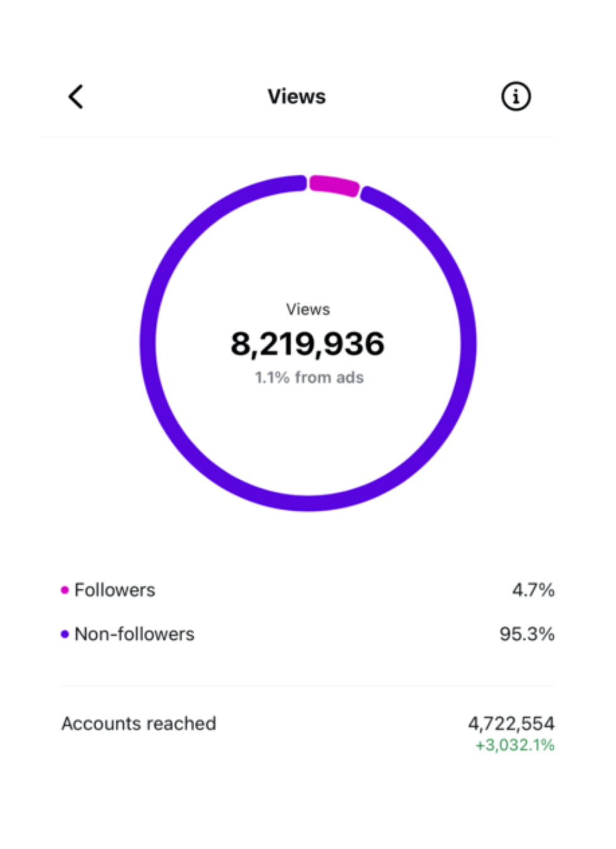The height and width of the screenshot is (849, 616).
Task: Open the Accounts reached row
Action: (308, 733)
